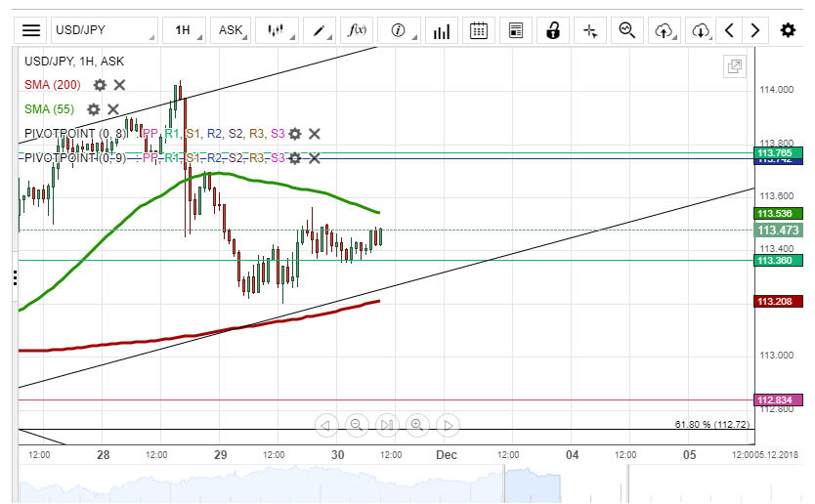Click the cloud upload save icon
This screenshot has width=815, height=504.
point(665,30)
